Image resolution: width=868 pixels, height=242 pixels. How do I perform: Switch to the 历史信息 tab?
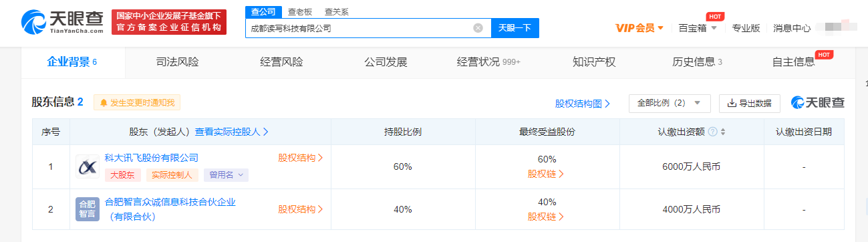[697, 62]
